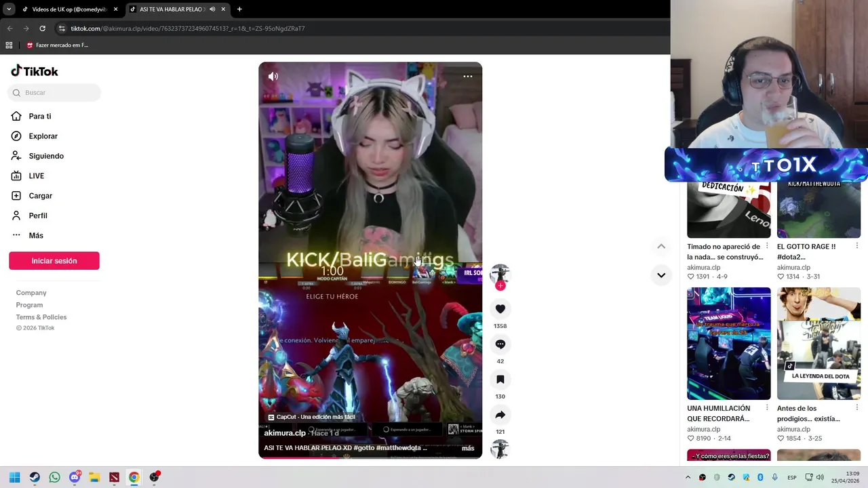This screenshot has width=868, height=488.
Task: Go to next video with down chevron
Action: (661, 275)
